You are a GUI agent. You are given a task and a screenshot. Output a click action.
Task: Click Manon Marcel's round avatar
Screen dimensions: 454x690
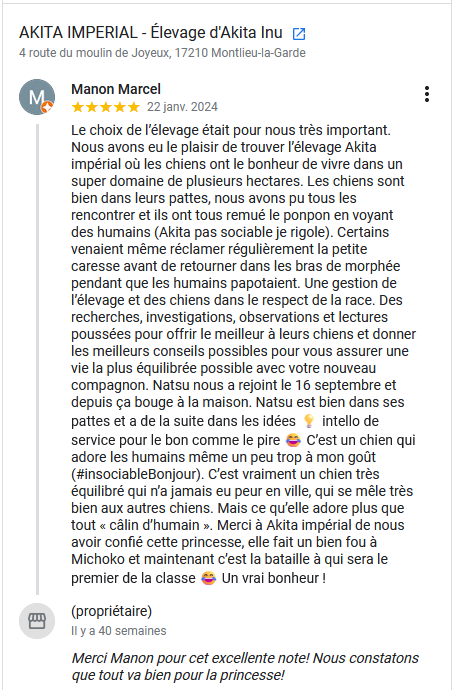point(37,97)
